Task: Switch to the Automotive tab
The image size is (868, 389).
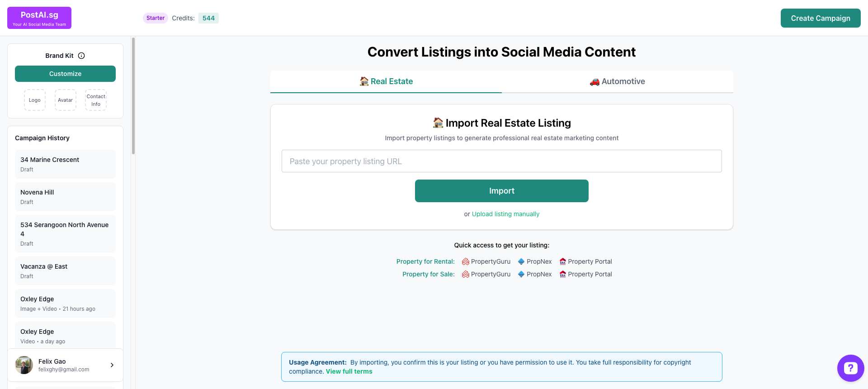Action: coord(617,81)
